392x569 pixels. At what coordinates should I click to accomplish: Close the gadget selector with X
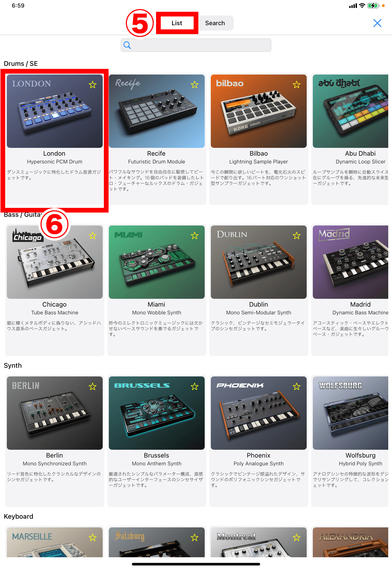[377, 23]
